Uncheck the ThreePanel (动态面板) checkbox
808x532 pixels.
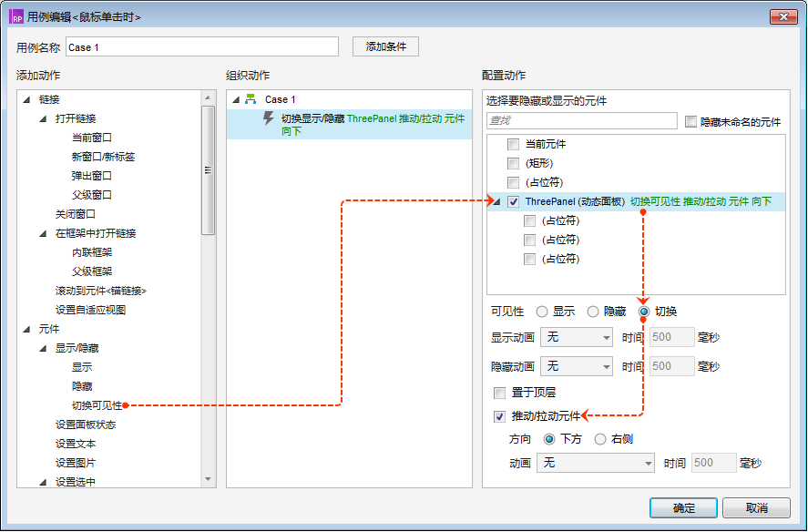point(513,201)
